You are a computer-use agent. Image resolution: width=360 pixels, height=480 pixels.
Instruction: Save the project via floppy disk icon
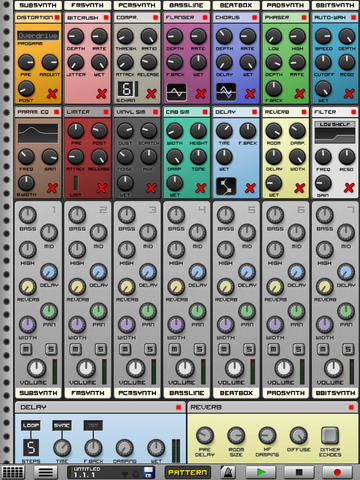click(148, 472)
